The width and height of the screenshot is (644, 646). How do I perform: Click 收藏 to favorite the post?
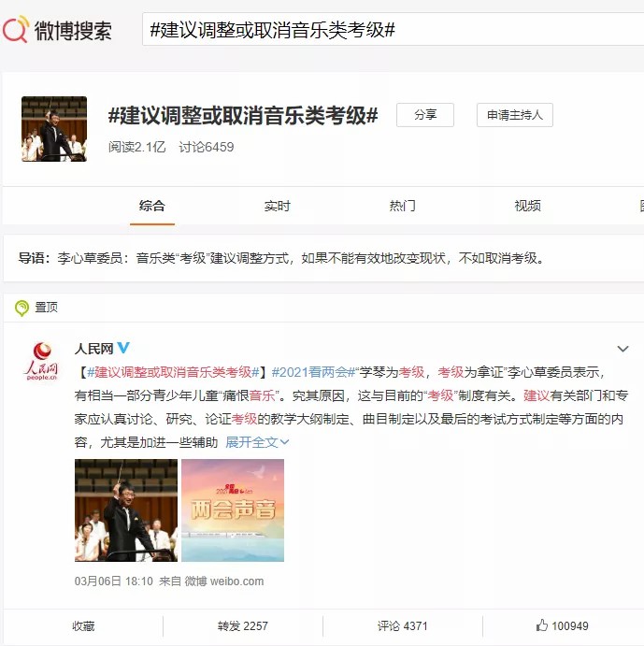click(x=83, y=626)
